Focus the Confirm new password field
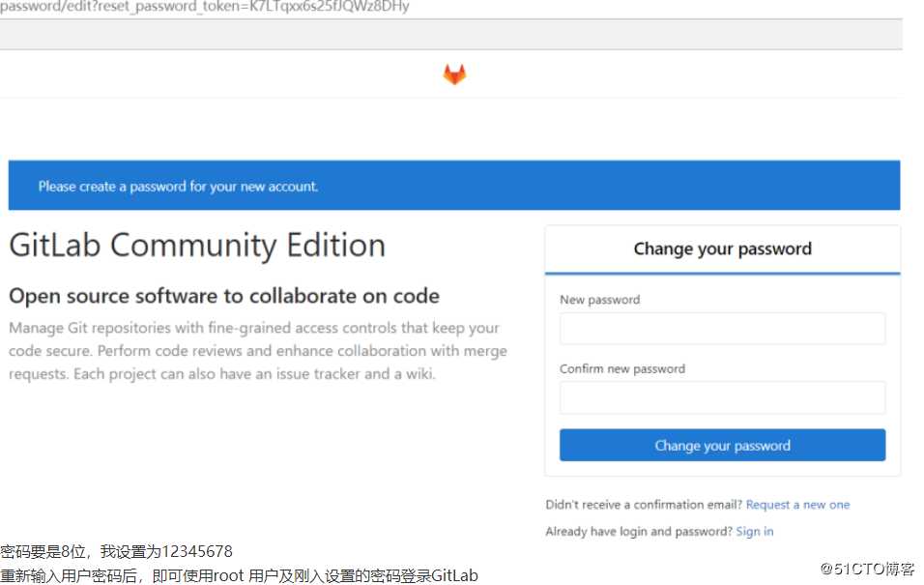Viewport: 924px width, 585px height. pyautogui.click(x=722, y=397)
